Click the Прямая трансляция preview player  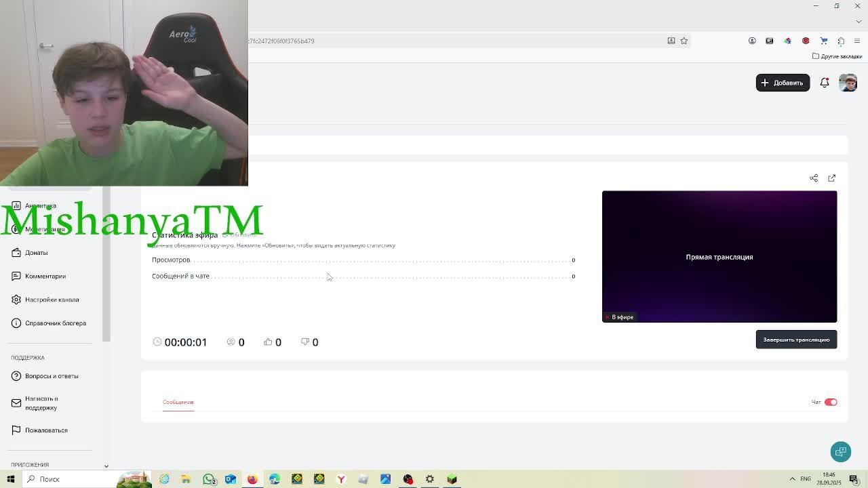coord(719,256)
